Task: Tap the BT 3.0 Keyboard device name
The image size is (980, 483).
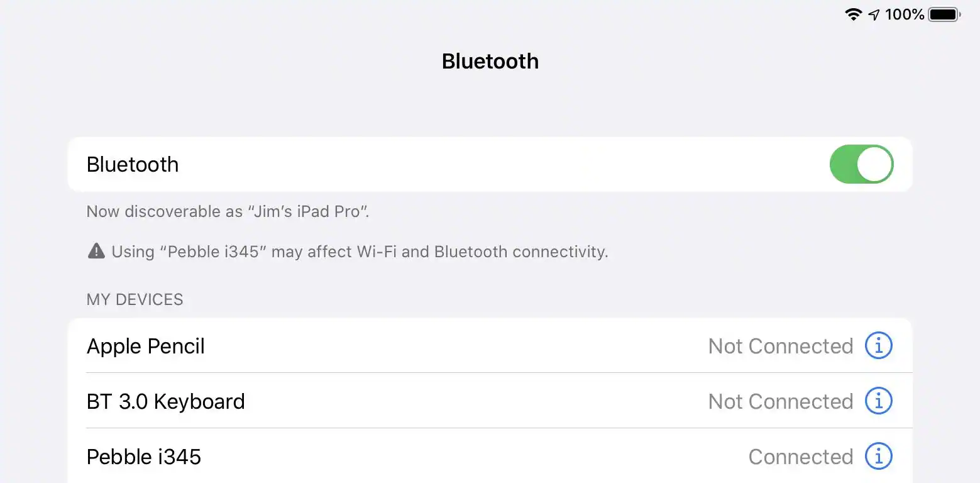Action: point(165,401)
